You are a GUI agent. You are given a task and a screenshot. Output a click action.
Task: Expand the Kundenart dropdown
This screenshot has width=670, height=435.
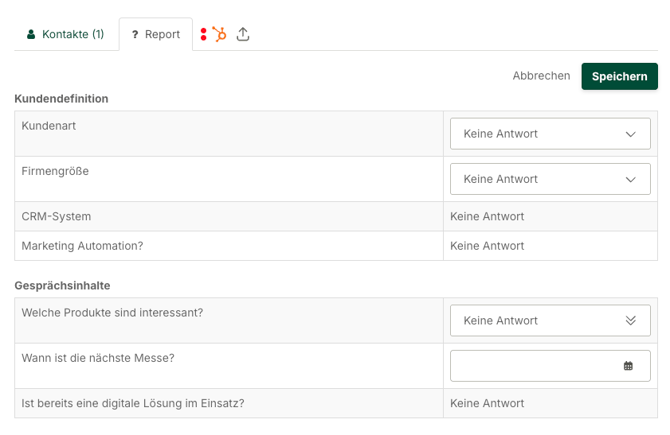click(x=550, y=134)
